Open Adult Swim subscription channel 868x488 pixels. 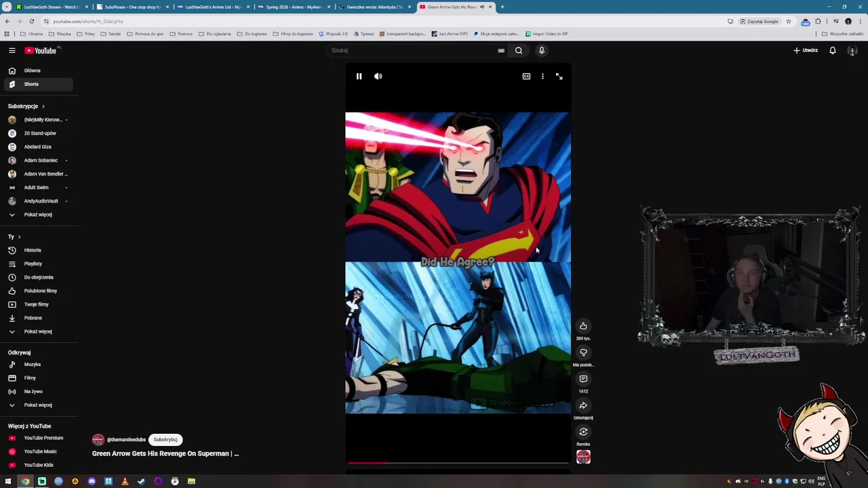click(x=37, y=187)
